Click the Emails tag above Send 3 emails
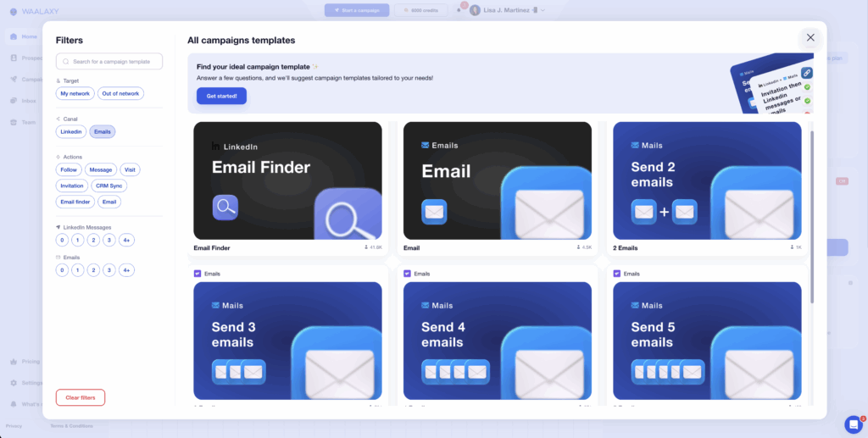Screen dimensions: 868x438 click(x=207, y=274)
